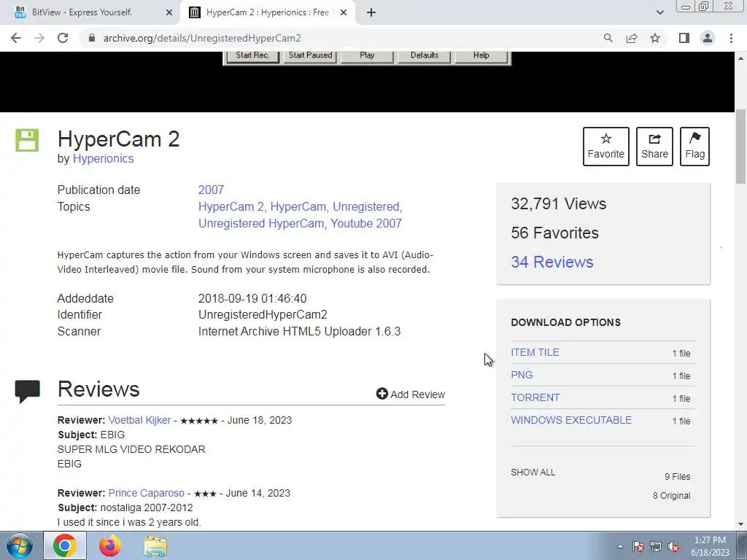Click the network tray icon

(x=656, y=546)
